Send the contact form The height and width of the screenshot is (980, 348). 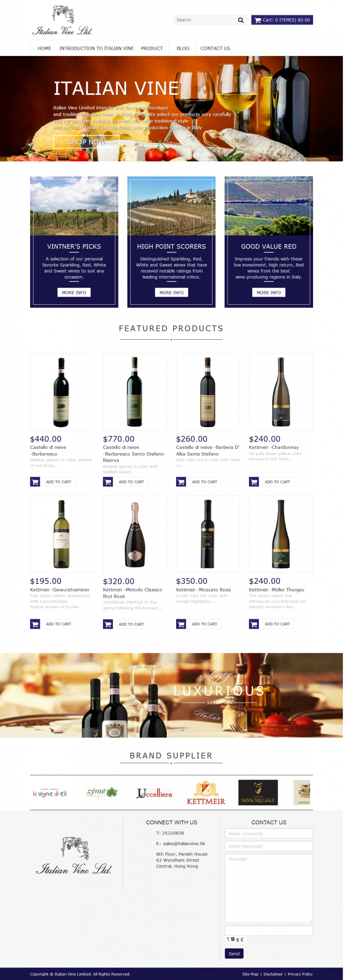coord(234,954)
